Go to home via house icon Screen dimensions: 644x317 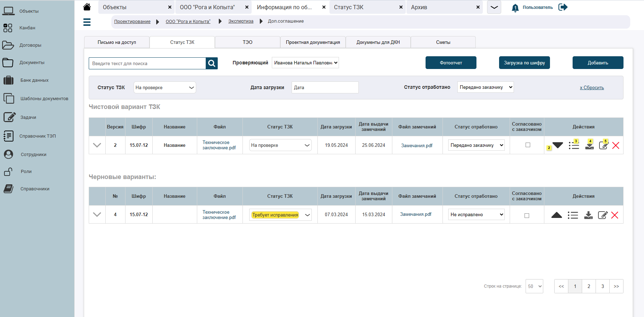[x=87, y=7]
